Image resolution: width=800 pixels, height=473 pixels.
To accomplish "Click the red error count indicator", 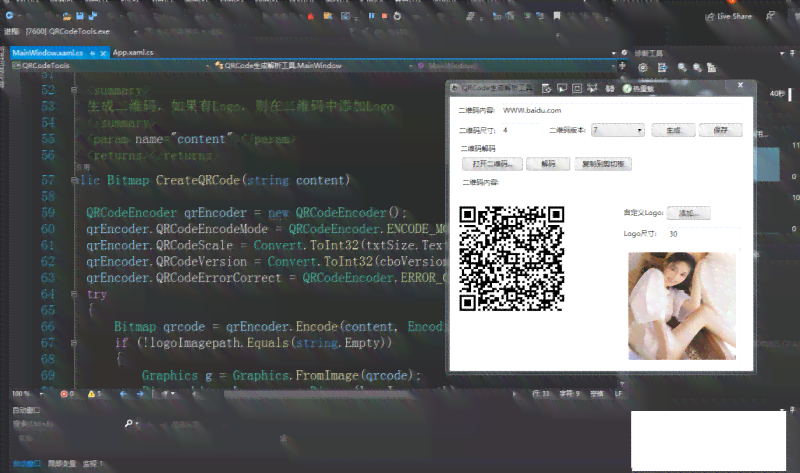I will [67, 394].
